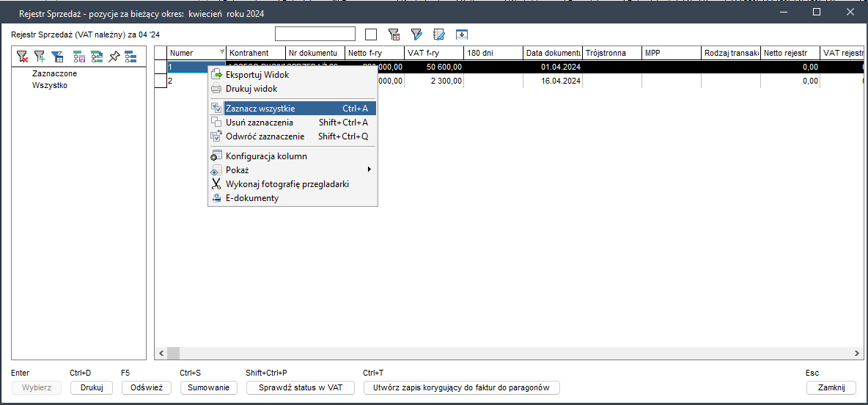This screenshot has width=868, height=405.
Task: Click the blue tree structure icon
Action: [x=130, y=56]
